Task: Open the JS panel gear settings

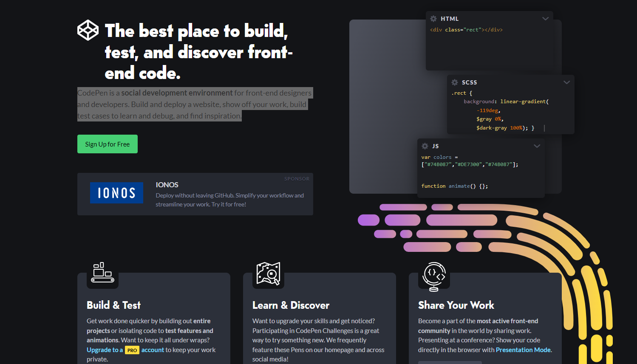Action: (425, 146)
